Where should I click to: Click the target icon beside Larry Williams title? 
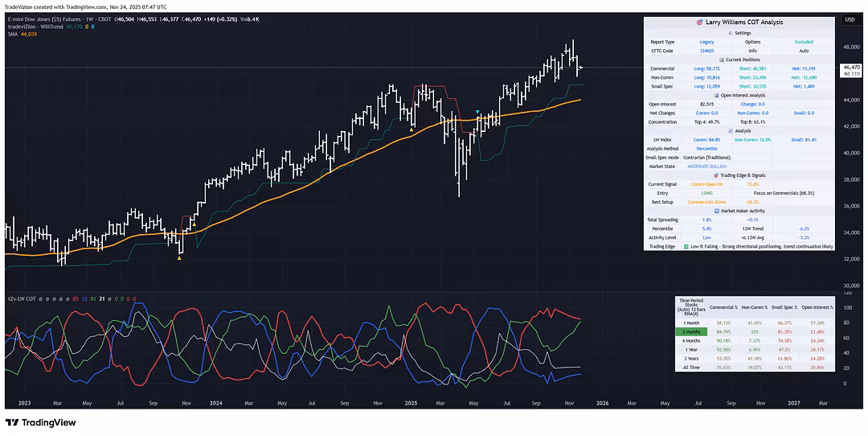click(x=698, y=23)
